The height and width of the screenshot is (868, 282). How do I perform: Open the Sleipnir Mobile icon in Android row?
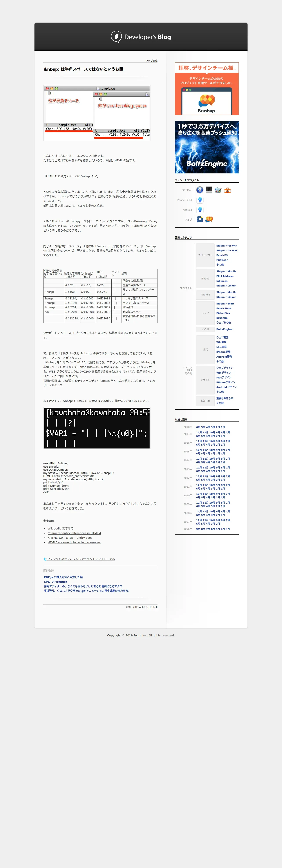(200, 210)
